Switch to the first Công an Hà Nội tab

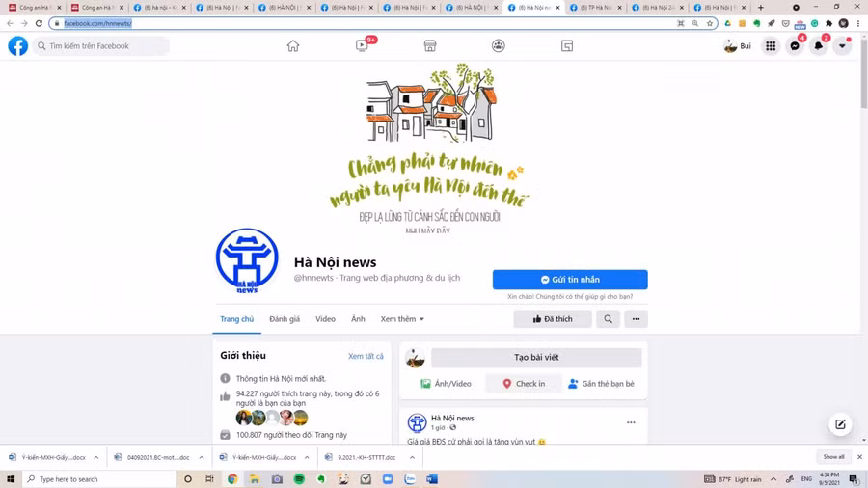pyautogui.click(x=33, y=7)
